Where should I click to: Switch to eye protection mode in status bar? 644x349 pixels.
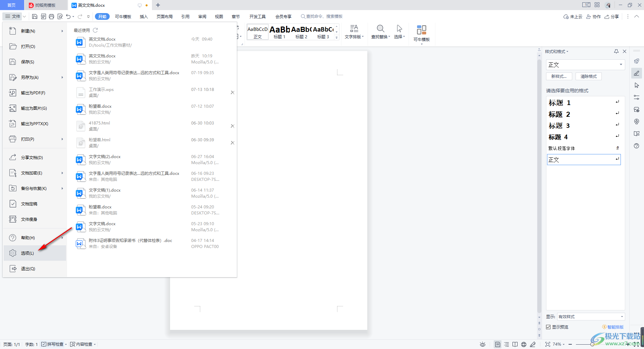483,344
